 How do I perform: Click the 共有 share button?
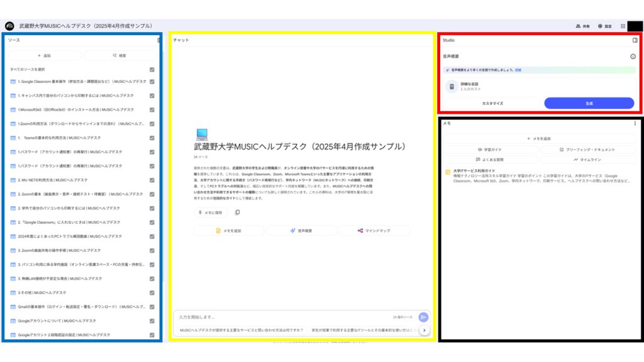pos(583,26)
